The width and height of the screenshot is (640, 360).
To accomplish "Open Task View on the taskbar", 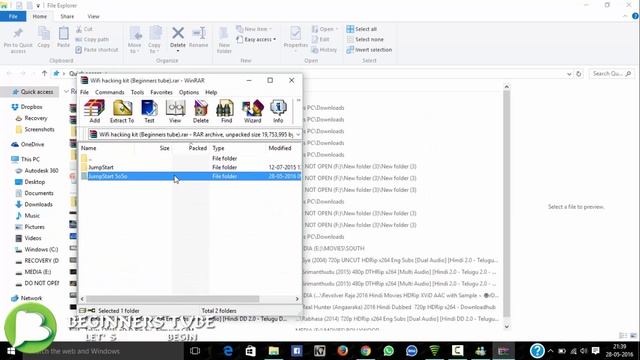I will [195, 351].
